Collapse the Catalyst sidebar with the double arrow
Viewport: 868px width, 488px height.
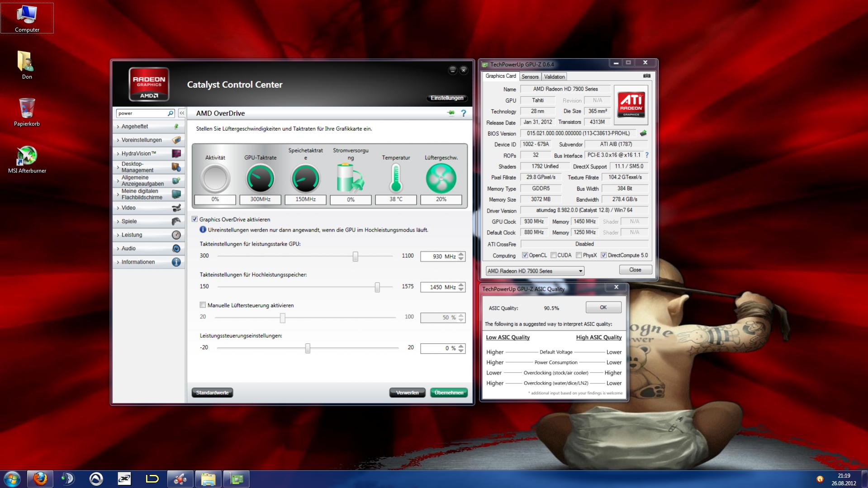(x=182, y=113)
